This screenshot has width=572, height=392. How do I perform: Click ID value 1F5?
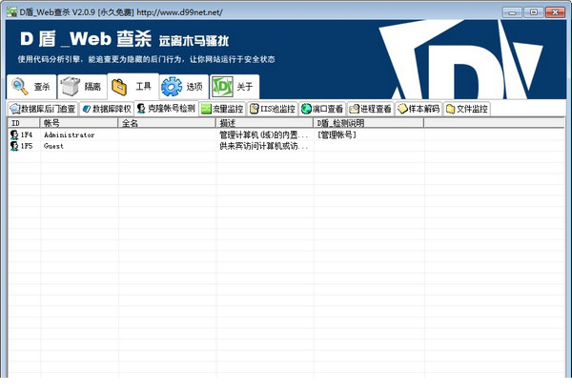pyautogui.click(x=27, y=146)
